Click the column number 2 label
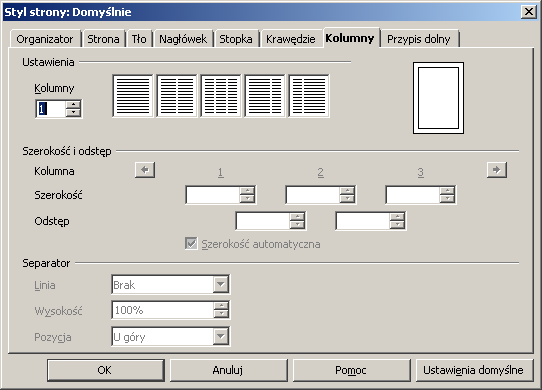The width and height of the screenshot is (542, 390). coord(321,172)
